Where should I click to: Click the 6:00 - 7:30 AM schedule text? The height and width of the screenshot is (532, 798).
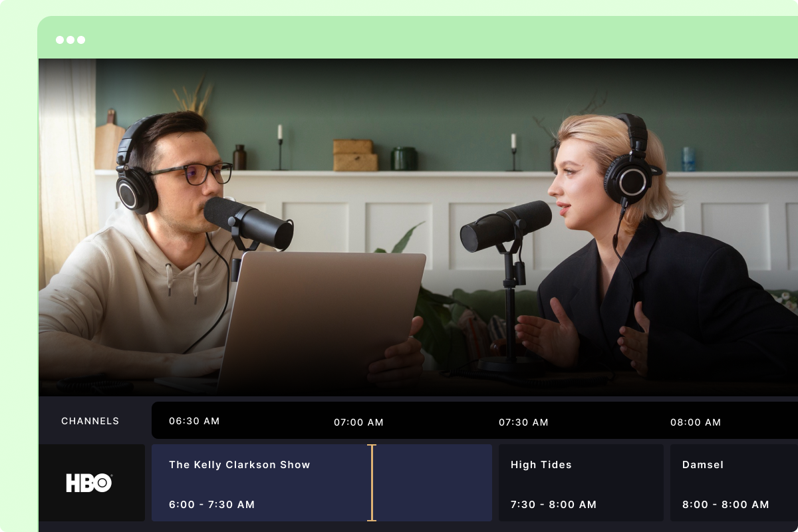pyautogui.click(x=211, y=504)
